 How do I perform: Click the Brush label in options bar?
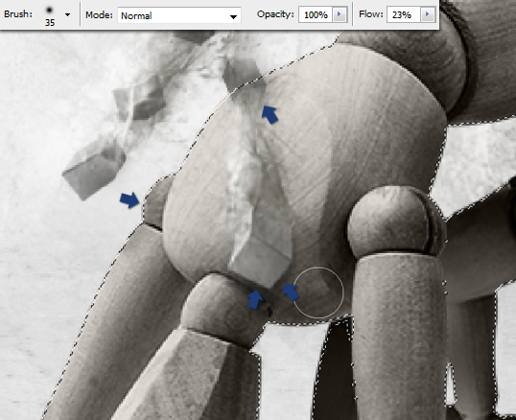18,14
